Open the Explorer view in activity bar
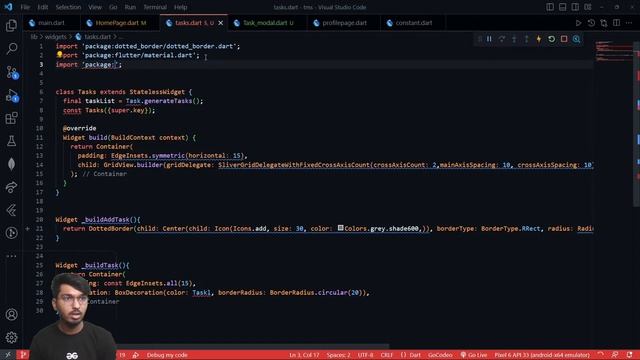 (x=11, y=26)
